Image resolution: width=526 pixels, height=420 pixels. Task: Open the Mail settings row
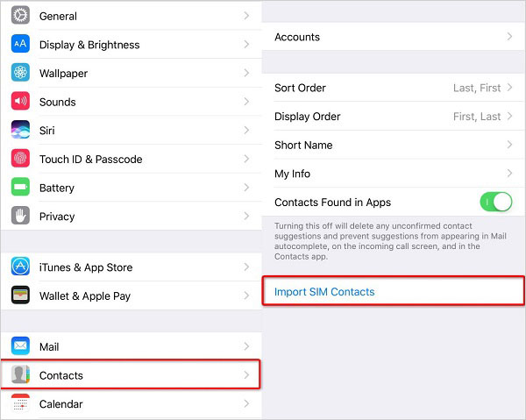point(131,346)
